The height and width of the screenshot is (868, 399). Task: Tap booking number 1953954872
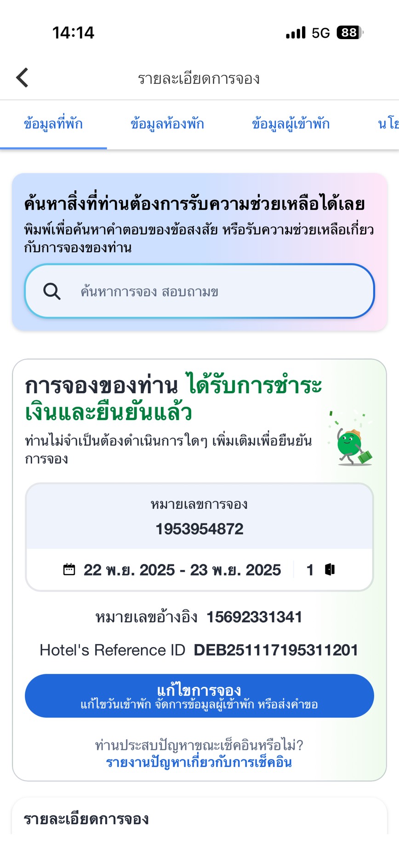click(199, 529)
